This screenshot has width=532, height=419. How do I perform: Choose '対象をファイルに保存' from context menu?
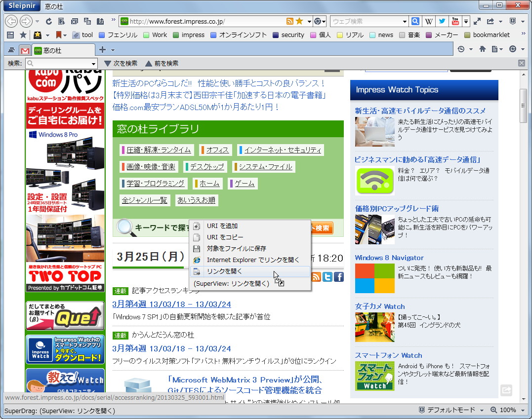click(x=250, y=248)
